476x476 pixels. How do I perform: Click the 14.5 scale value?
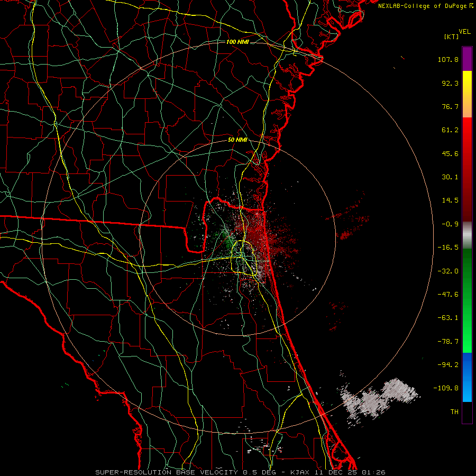(x=450, y=200)
